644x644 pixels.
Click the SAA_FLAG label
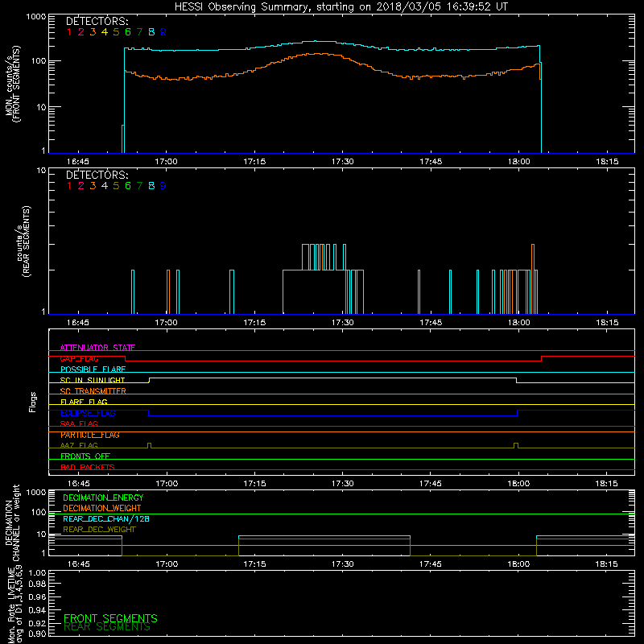pos(79,423)
